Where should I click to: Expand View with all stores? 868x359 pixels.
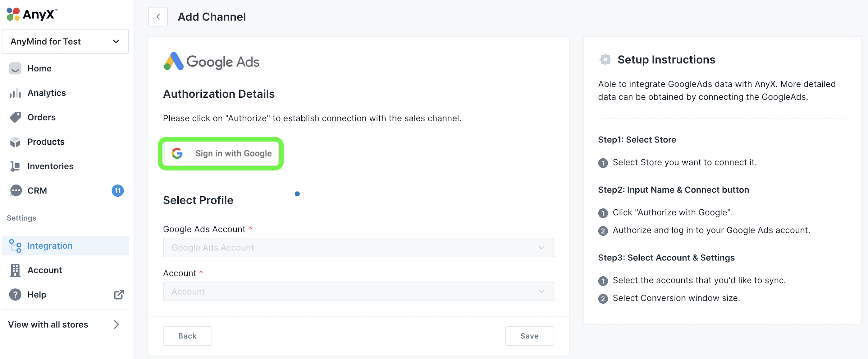pos(64,324)
